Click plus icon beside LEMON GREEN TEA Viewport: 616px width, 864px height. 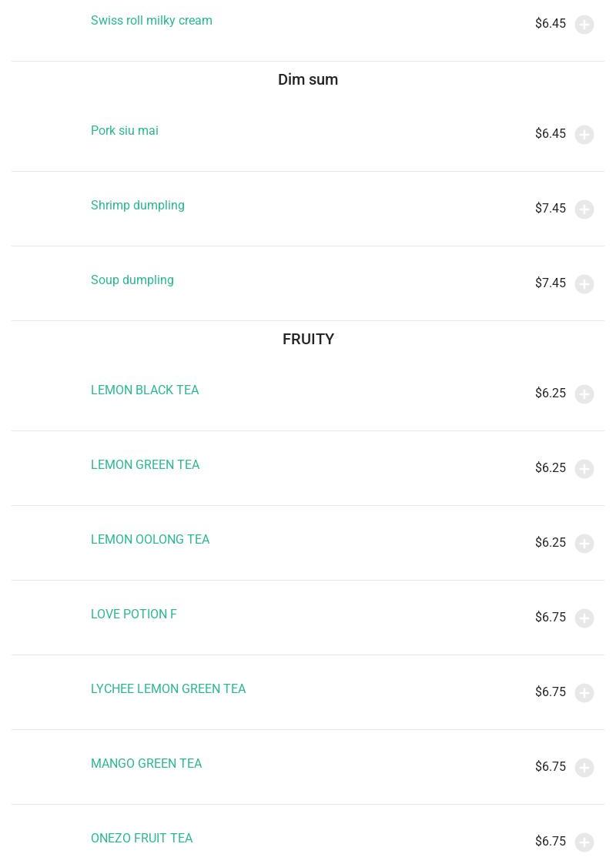(x=584, y=469)
